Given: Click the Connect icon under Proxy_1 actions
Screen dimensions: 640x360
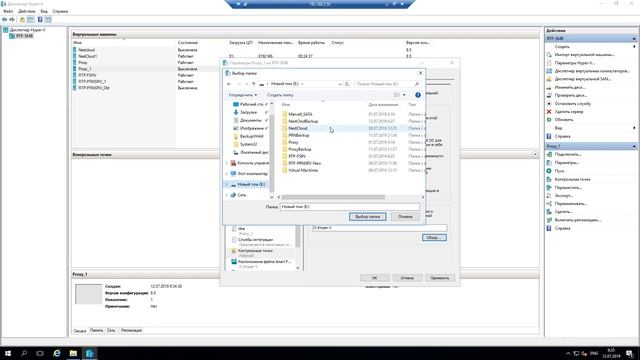Looking at the screenshot, I should click(549, 155).
